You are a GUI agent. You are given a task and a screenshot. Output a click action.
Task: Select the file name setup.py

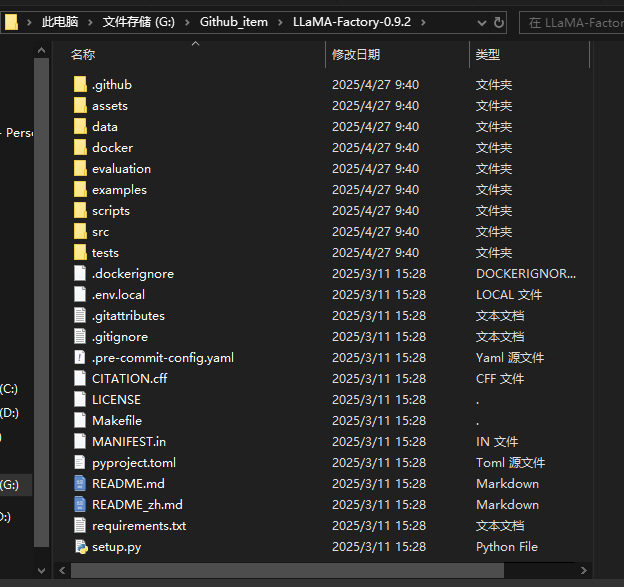tap(117, 547)
